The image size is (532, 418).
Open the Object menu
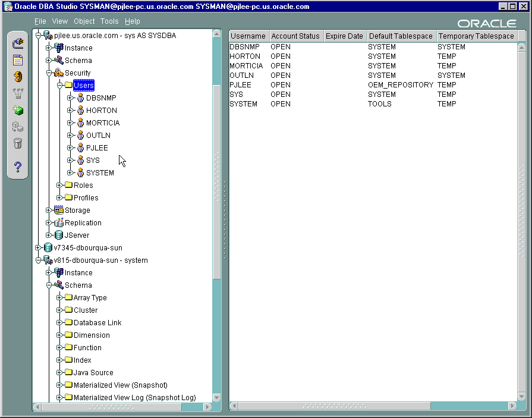pyautogui.click(x=84, y=21)
